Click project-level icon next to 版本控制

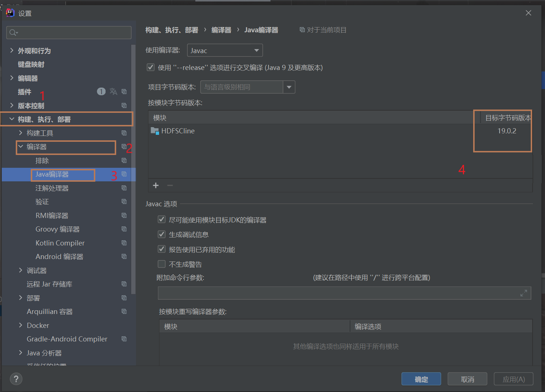coord(124,106)
